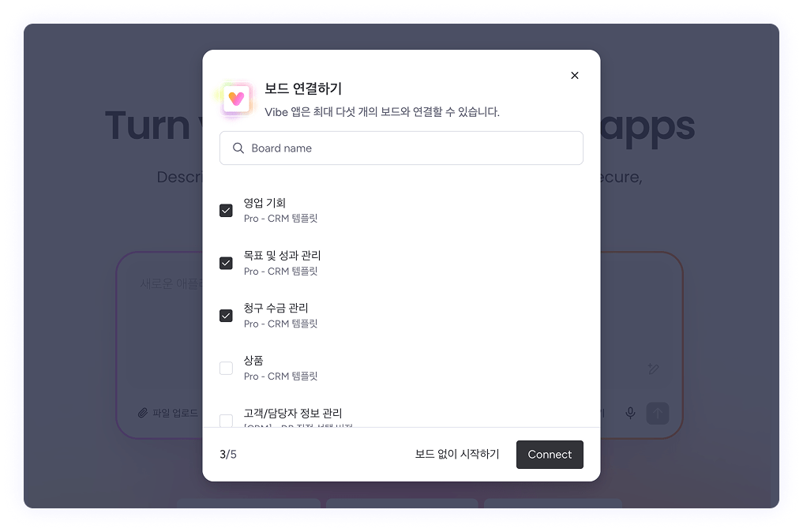Click the Vibe heart app icon
This screenshot has width=803, height=532.
point(236,99)
